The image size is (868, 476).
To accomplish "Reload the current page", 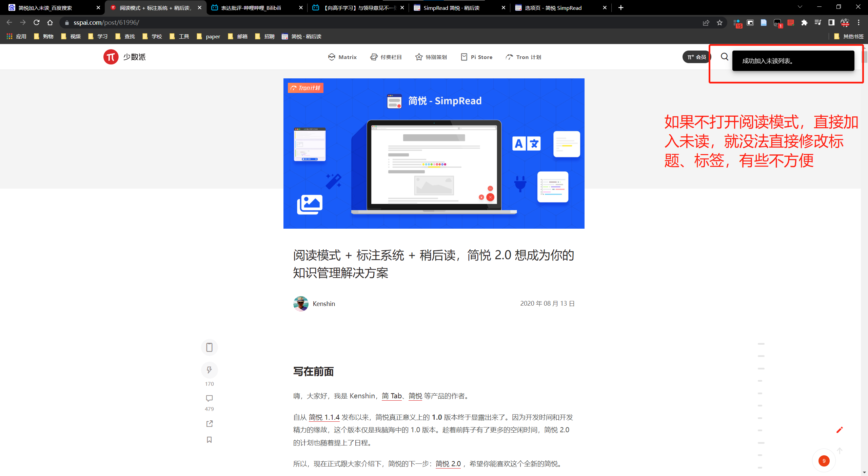I will pos(37,22).
